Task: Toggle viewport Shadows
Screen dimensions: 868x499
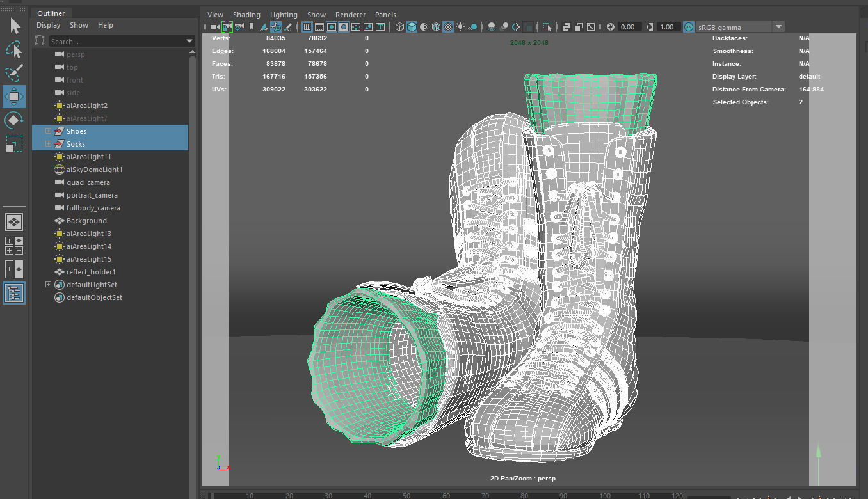Action: pos(472,27)
